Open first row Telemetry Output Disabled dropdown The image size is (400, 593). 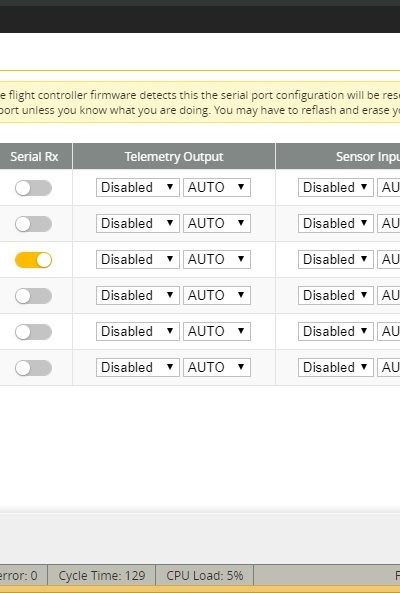[138, 188]
